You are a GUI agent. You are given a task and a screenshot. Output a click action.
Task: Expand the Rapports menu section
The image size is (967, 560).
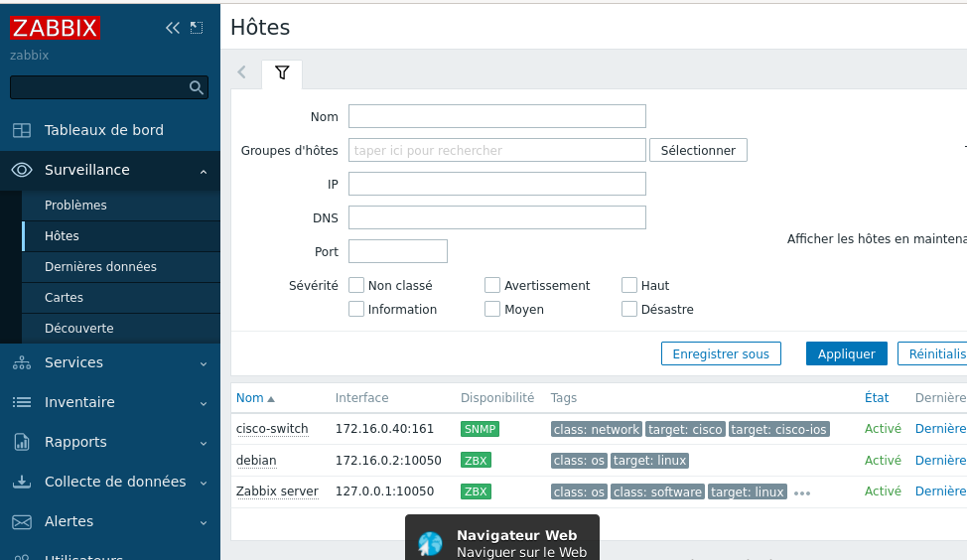point(203,443)
